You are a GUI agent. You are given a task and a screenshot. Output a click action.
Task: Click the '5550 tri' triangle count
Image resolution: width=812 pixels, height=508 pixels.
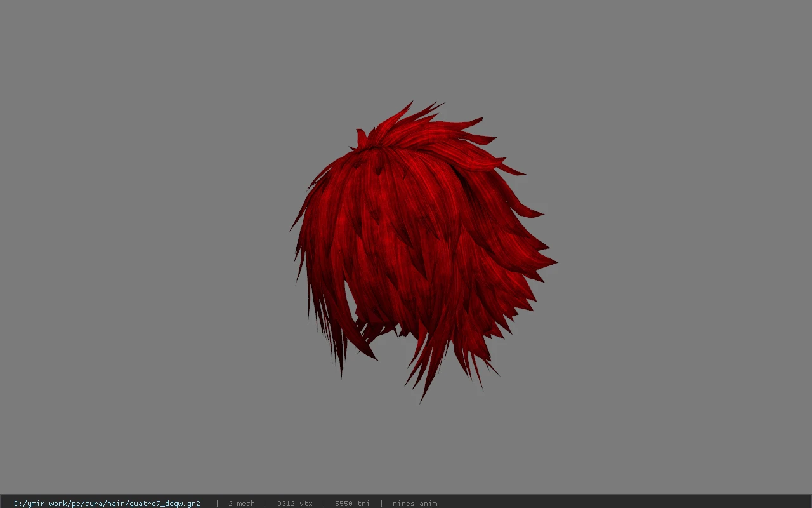pyautogui.click(x=352, y=504)
